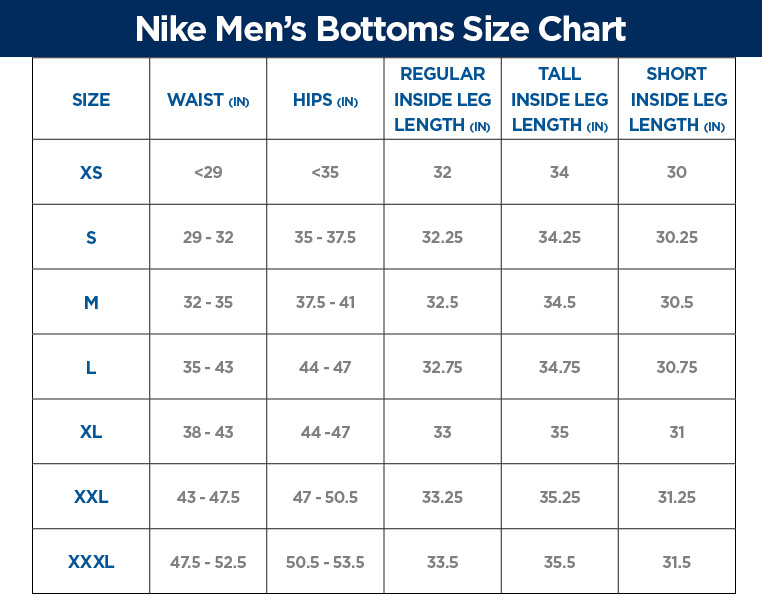Click the XS size row label

[x=91, y=172]
